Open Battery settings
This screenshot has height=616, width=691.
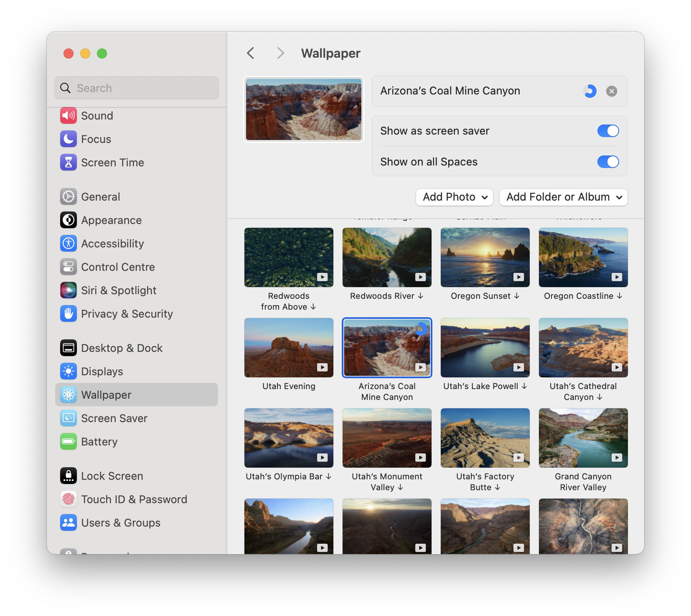coord(137,442)
